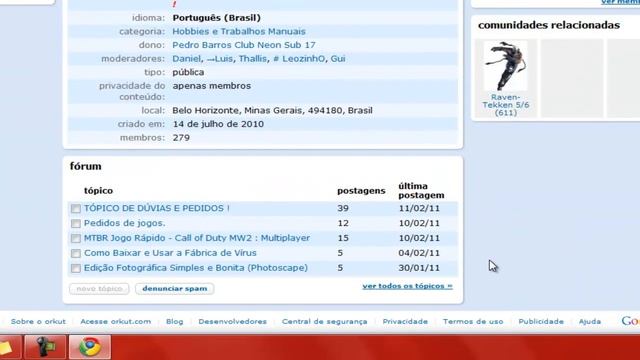This screenshot has width=640, height=360.
Task: Click the last post date 11/02/11
Action: (419, 208)
